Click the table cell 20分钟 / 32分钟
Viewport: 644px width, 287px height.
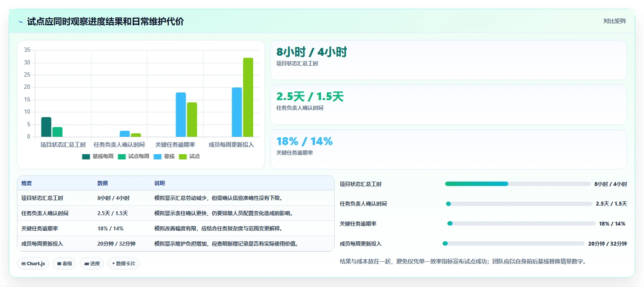click(117, 244)
